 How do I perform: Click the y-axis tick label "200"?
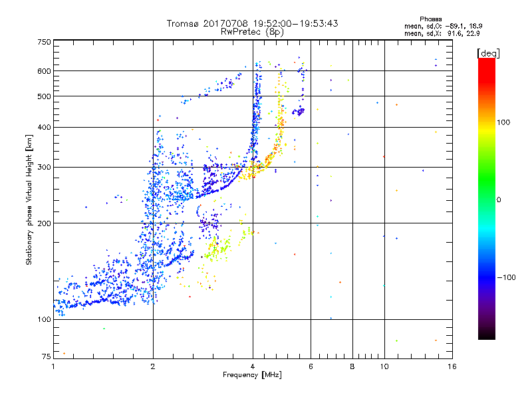tap(44, 223)
